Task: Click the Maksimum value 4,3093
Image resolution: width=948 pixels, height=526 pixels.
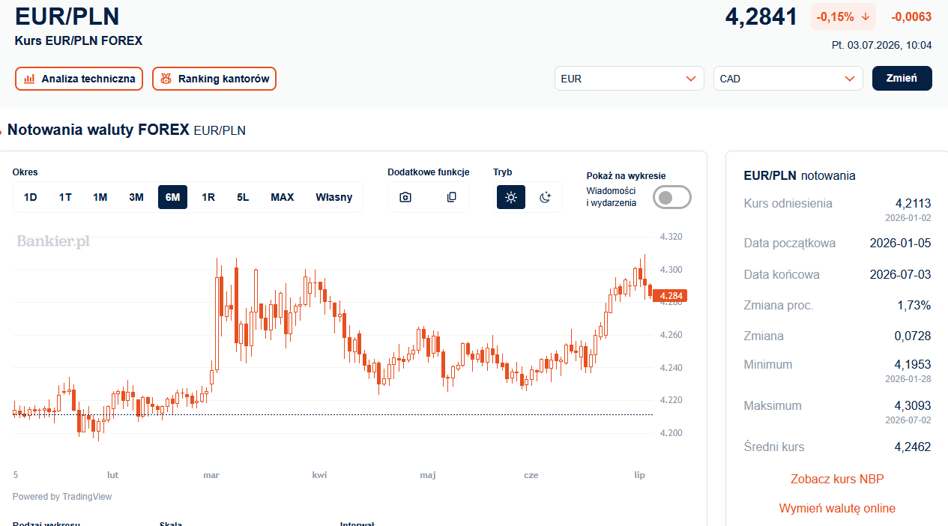Action: click(x=912, y=406)
